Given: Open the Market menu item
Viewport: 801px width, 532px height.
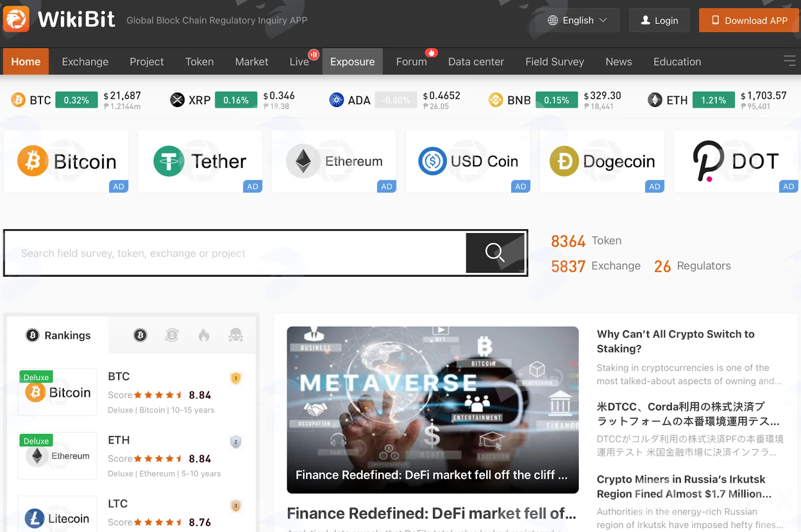Looking at the screenshot, I should point(251,62).
